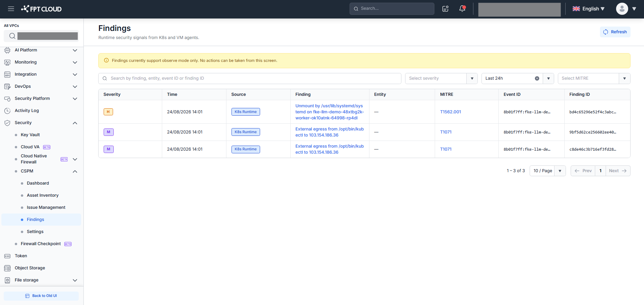Image resolution: width=644 pixels, height=305 pixels.
Task: Open the Select MITRE dropdown
Action: click(594, 78)
